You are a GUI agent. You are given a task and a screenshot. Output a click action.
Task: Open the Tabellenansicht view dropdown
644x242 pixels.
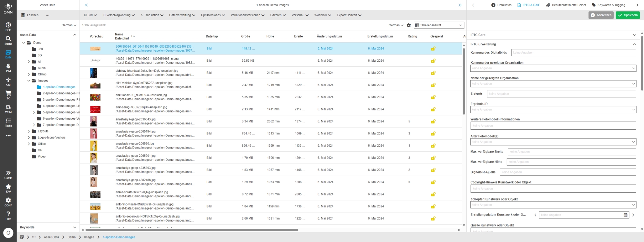pos(439,25)
